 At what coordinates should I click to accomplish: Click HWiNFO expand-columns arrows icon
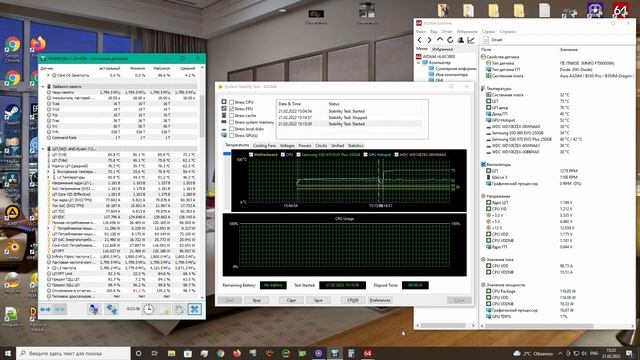pos(46,309)
